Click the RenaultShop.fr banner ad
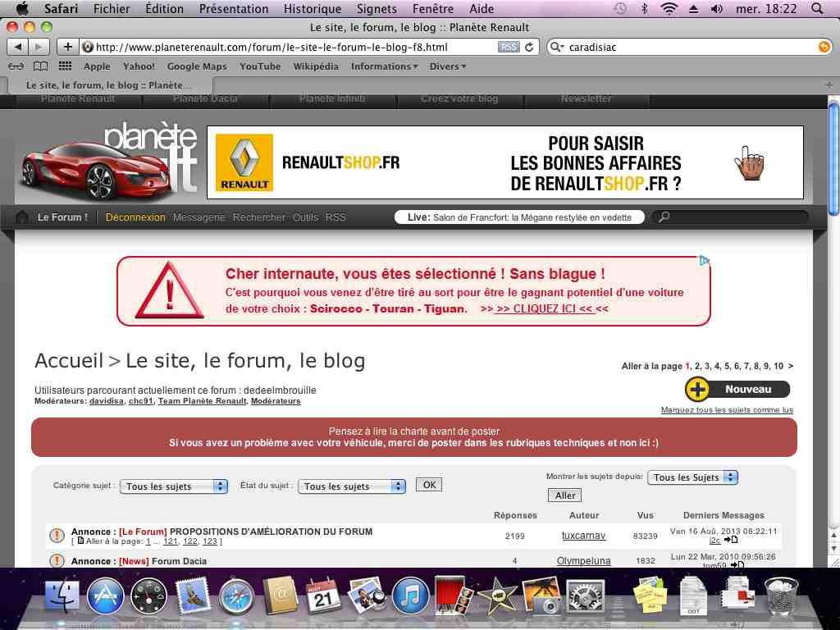Viewport: 840px width, 630px height. click(505, 162)
